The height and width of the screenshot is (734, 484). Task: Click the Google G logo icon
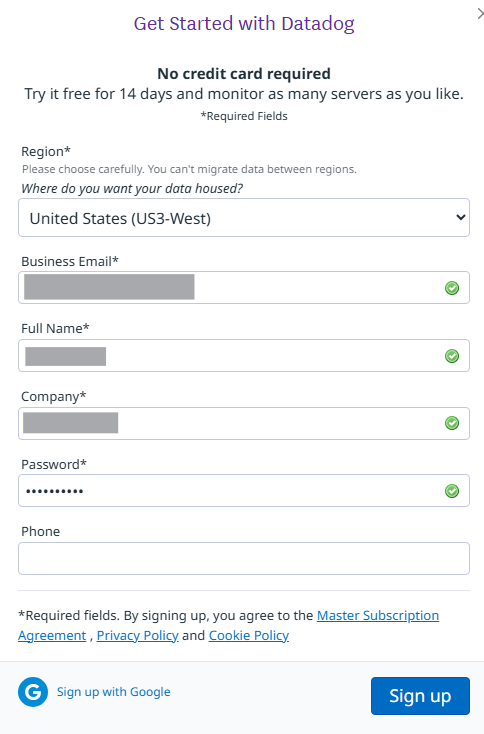click(33, 691)
